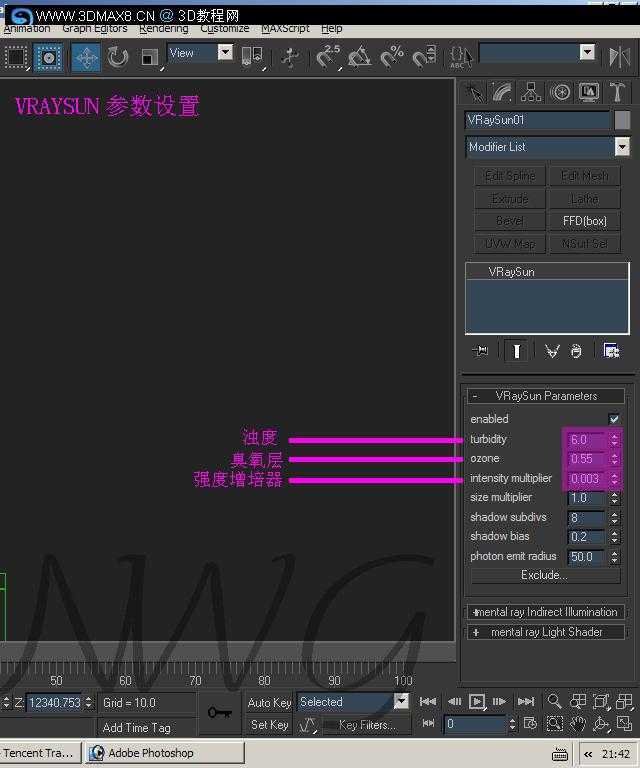
Task: Activate the Select and Scale tool
Action: (149, 57)
